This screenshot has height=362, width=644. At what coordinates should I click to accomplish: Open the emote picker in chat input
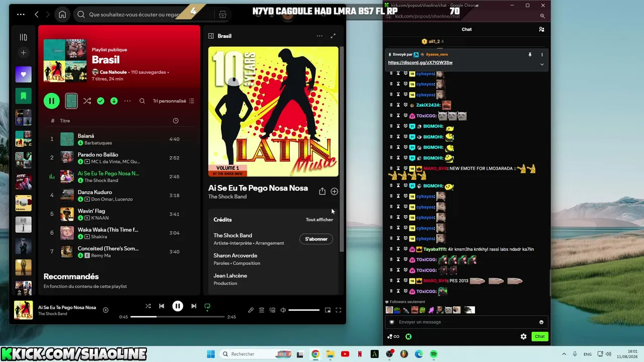point(541,322)
